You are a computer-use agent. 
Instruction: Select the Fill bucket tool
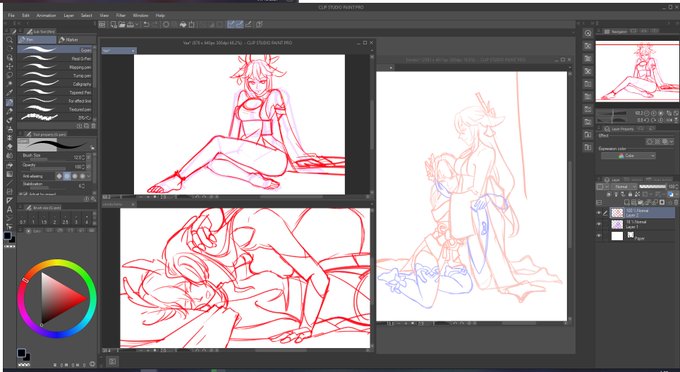click(x=9, y=165)
